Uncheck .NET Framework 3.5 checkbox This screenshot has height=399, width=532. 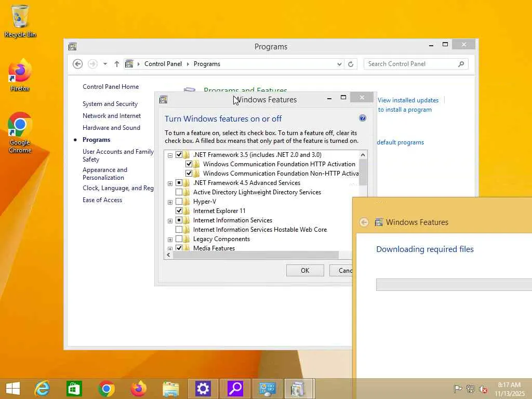pyautogui.click(x=179, y=155)
